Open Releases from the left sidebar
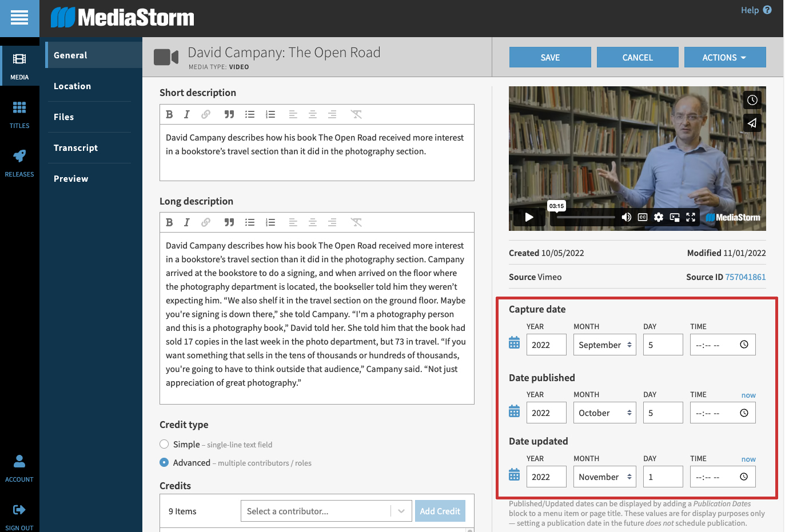785x532 pixels. [x=19, y=163]
